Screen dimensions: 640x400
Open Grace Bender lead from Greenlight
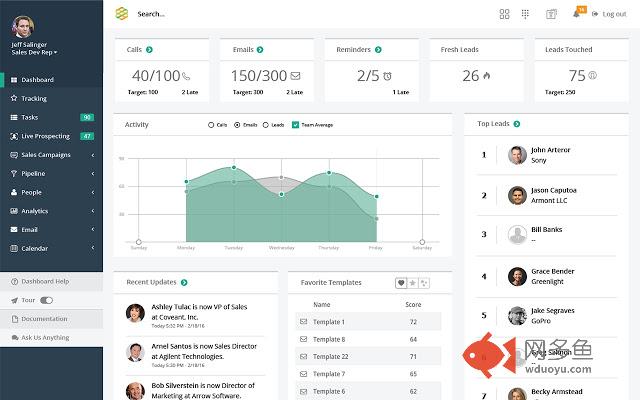[546, 276]
